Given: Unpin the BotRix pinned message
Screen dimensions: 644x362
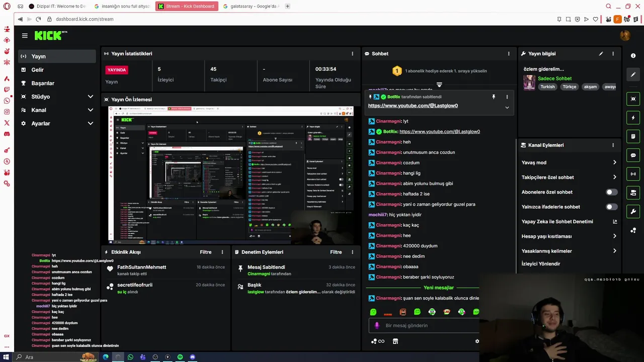Looking at the screenshot, I should [494, 97].
